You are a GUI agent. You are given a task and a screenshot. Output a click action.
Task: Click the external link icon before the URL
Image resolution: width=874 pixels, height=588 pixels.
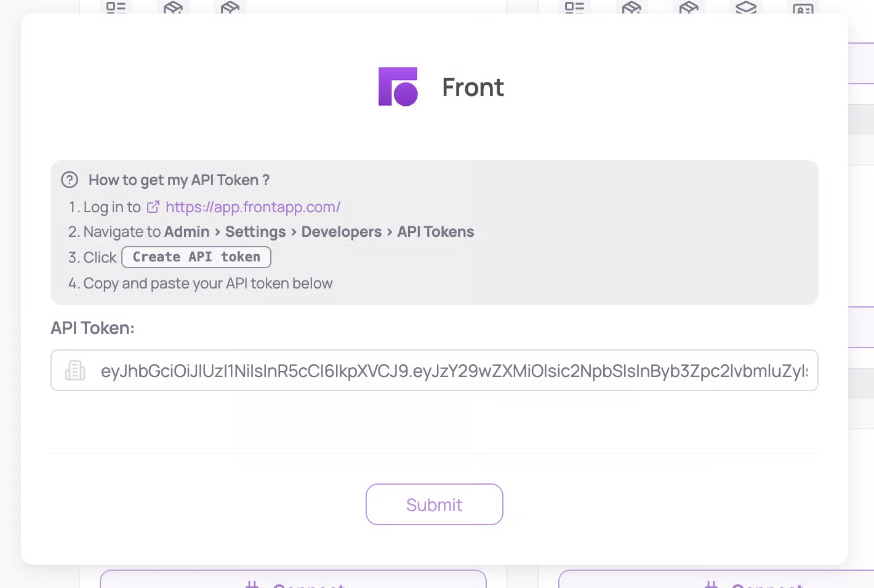pyautogui.click(x=153, y=207)
